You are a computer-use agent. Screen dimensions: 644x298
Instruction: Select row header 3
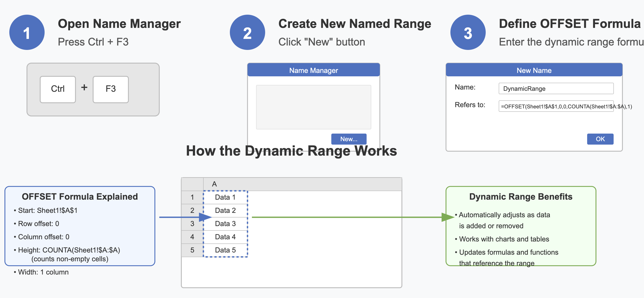click(x=192, y=224)
